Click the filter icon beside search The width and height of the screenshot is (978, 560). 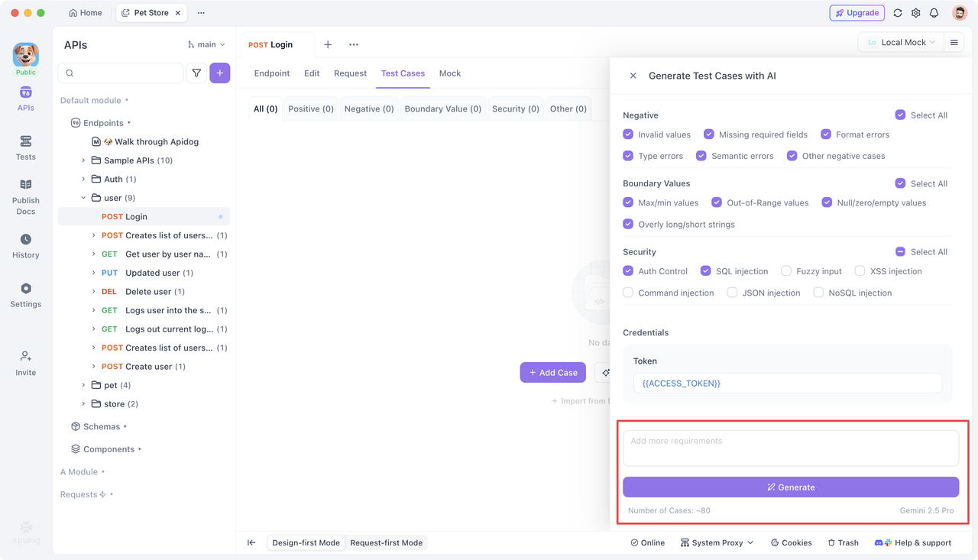(196, 73)
